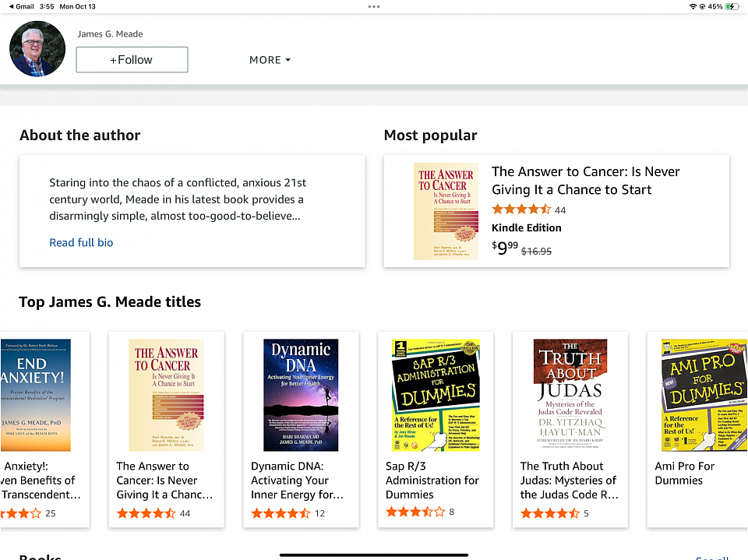Open Dynamic DNA book cover
This screenshot has height=560, width=748.
301,395
